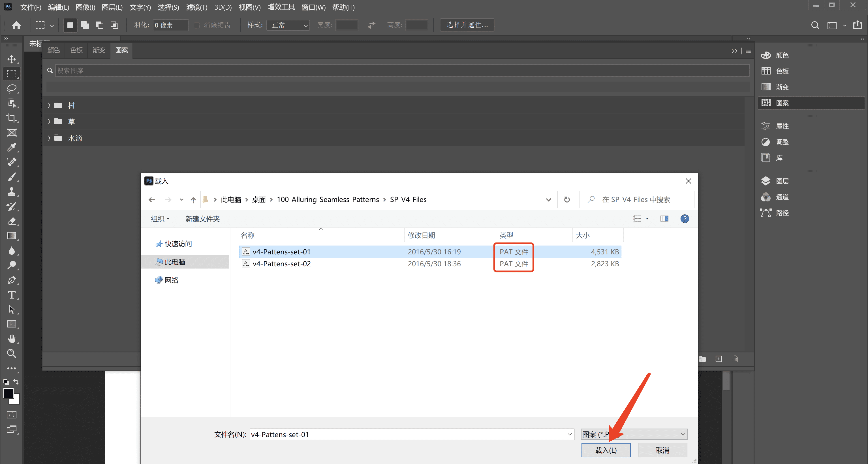Screen dimensions: 868x464
Task: Swap foreground and background colors
Action: (16, 382)
